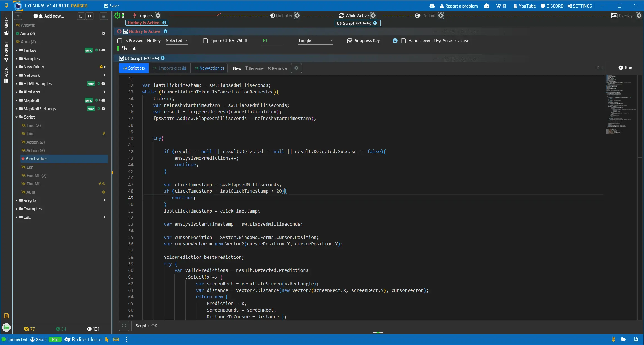Screen dimensions: 644x345
Task: Switch to the NewAction.cs tab
Action: tap(209, 68)
